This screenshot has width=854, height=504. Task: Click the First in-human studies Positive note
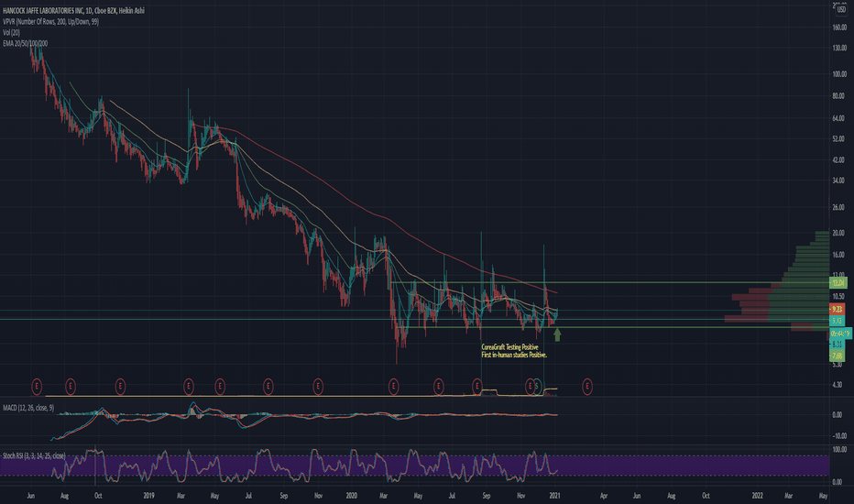tap(514, 355)
